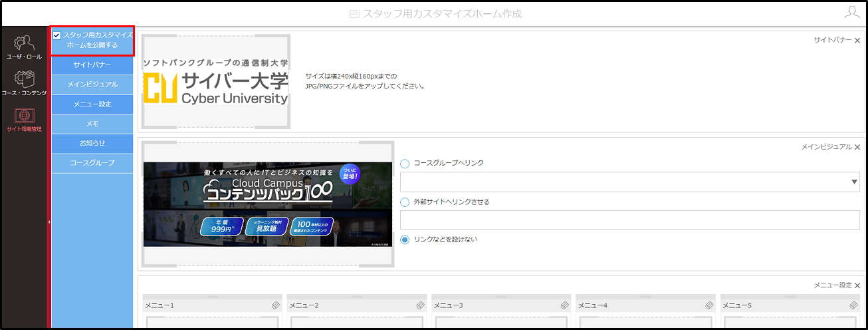Select the リンクなどを設けない radio button

coord(405,240)
